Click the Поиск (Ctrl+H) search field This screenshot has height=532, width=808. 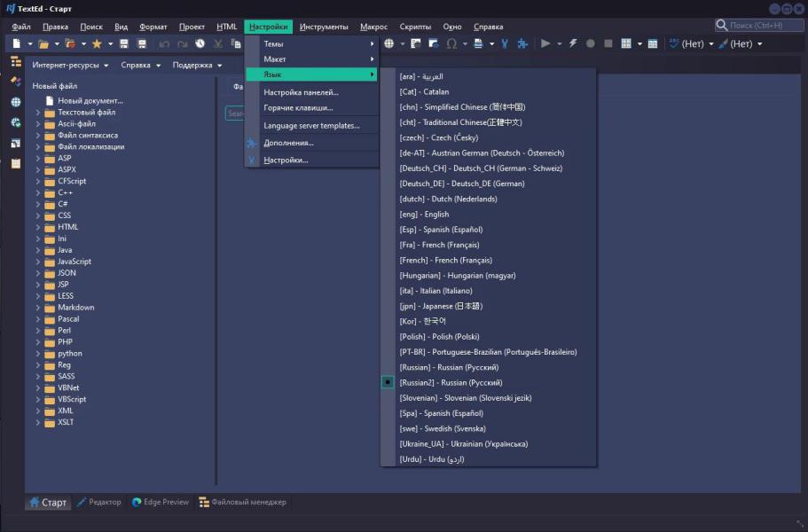click(x=759, y=25)
